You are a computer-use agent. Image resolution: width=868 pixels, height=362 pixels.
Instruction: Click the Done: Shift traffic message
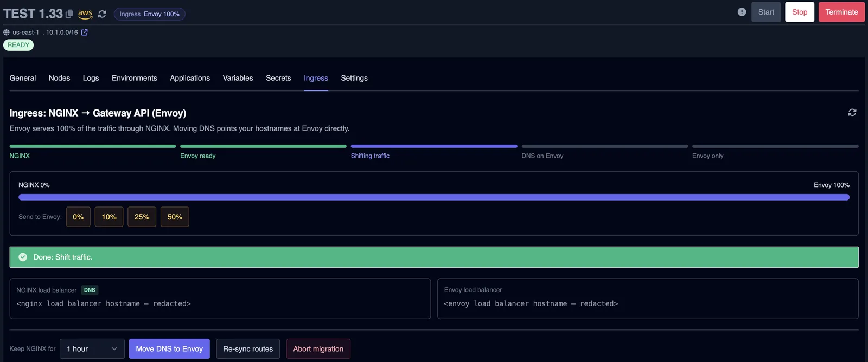tap(63, 257)
